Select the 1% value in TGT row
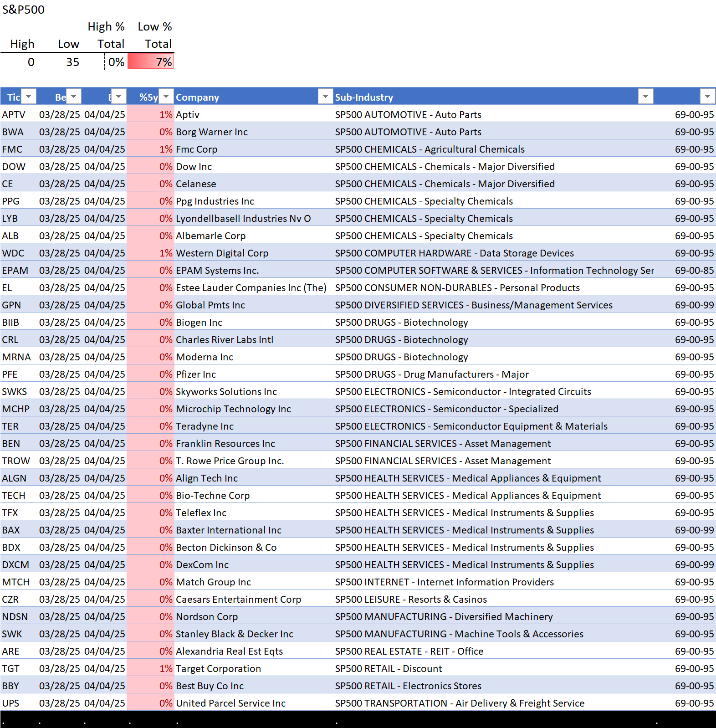716x728 pixels. [x=151, y=668]
